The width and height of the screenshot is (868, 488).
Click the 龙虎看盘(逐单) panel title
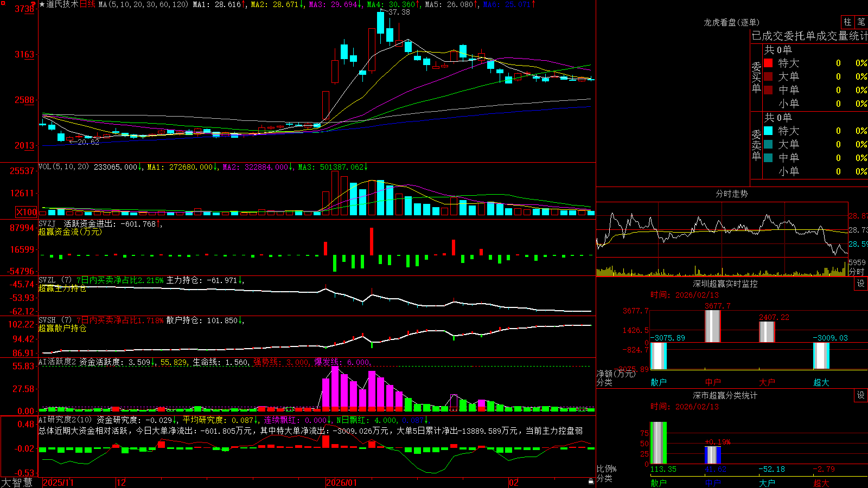[731, 22]
